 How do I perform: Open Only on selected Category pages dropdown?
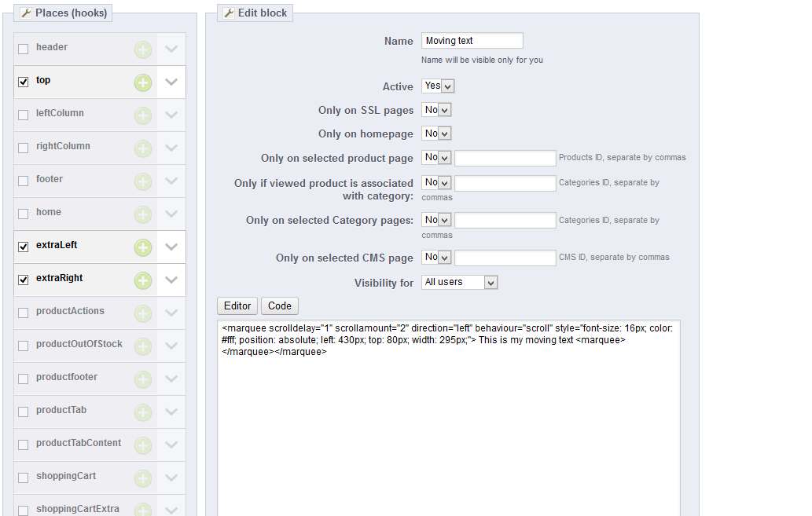(x=436, y=220)
